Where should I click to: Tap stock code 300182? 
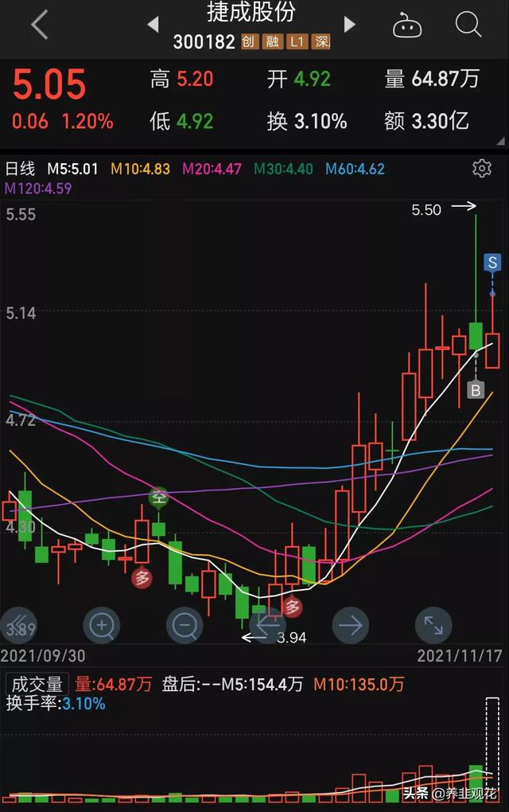coord(204,41)
